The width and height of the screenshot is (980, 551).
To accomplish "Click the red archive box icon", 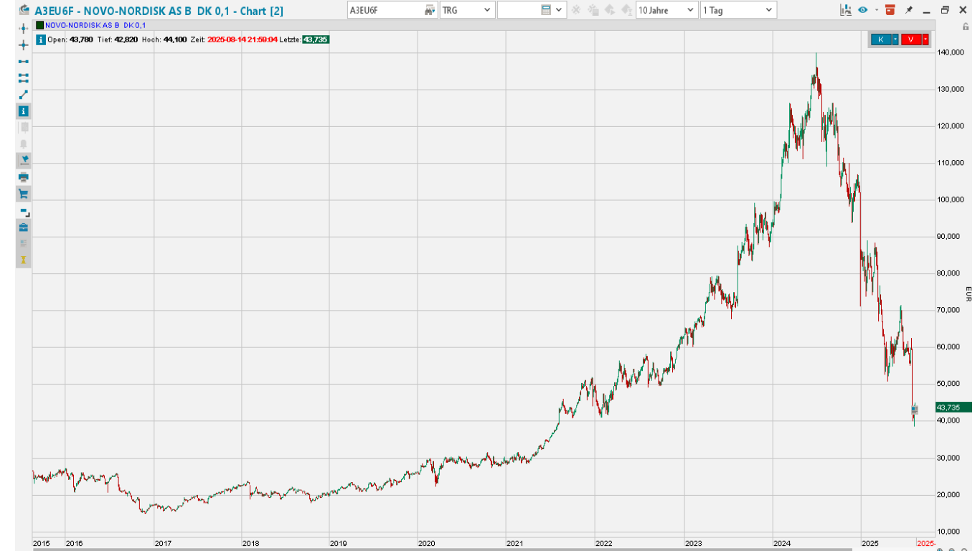I will (890, 10).
